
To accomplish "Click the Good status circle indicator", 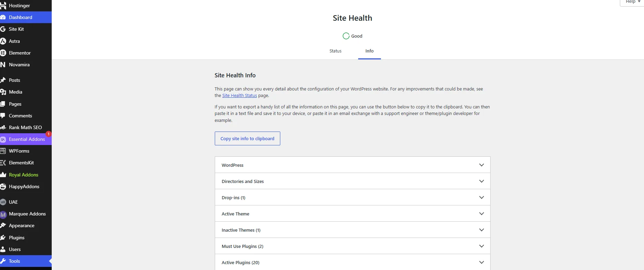I will (346, 36).
